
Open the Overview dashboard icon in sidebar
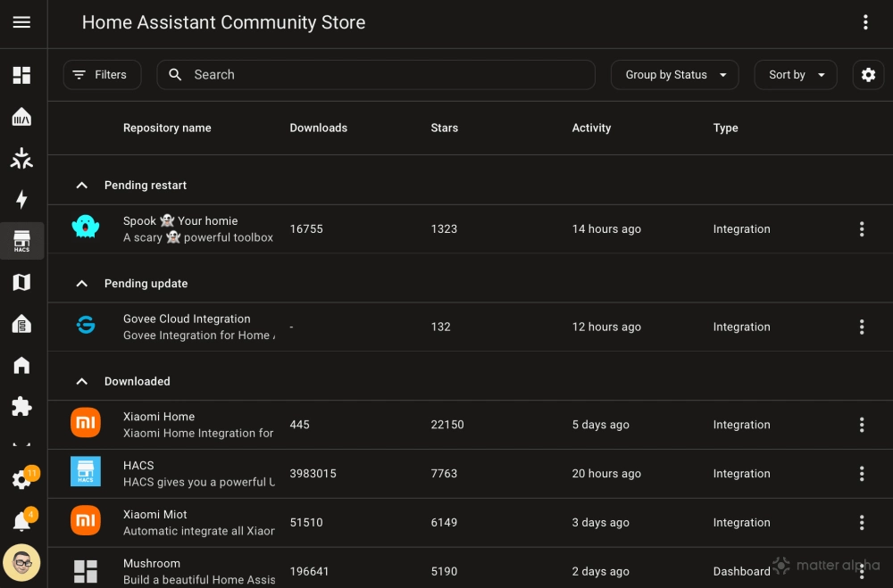(21, 75)
